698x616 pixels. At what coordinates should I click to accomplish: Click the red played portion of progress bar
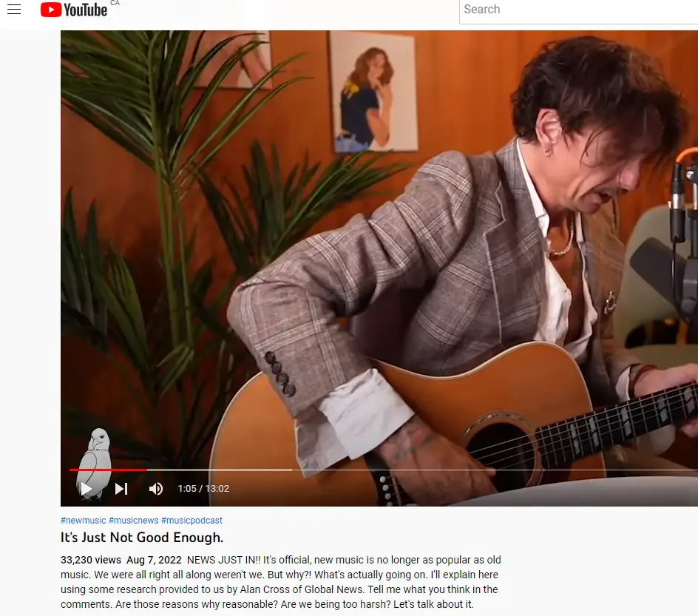tap(108, 470)
